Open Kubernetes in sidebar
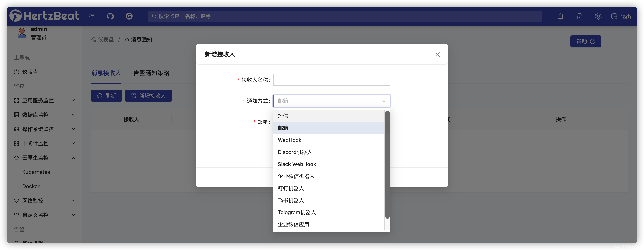Screen dimensions: 644x250 click(36, 172)
